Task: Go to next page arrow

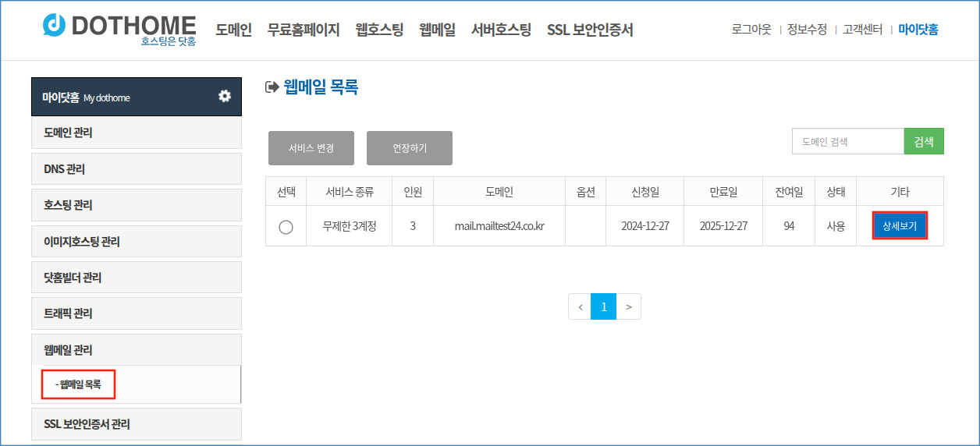Action: click(628, 306)
